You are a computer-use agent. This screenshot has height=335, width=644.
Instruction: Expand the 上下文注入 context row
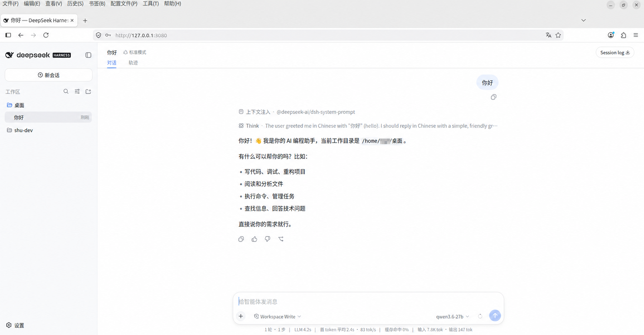(297, 112)
